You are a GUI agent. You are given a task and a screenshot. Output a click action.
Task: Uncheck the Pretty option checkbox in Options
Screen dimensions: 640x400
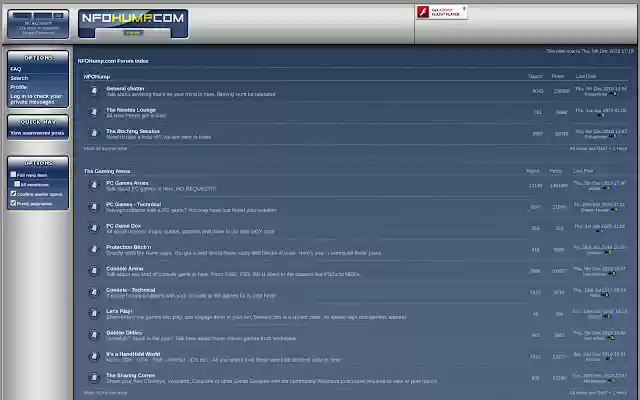pos(13,203)
